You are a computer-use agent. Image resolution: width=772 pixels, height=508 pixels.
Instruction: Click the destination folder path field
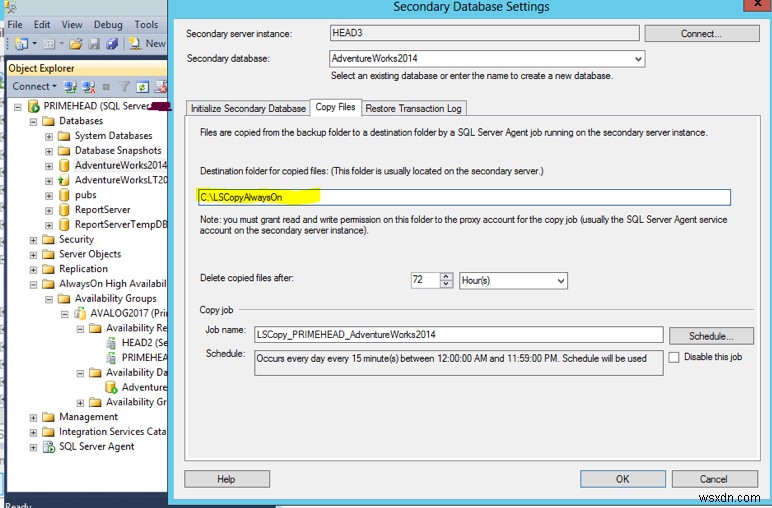click(x=464, y=197)
